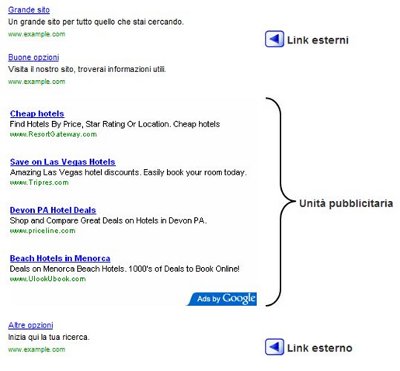Image resolution: width=400 pixels, height=371 pixels.
Task: Click the blue arrow icon beside Link esterno
Action: (274, 347)
